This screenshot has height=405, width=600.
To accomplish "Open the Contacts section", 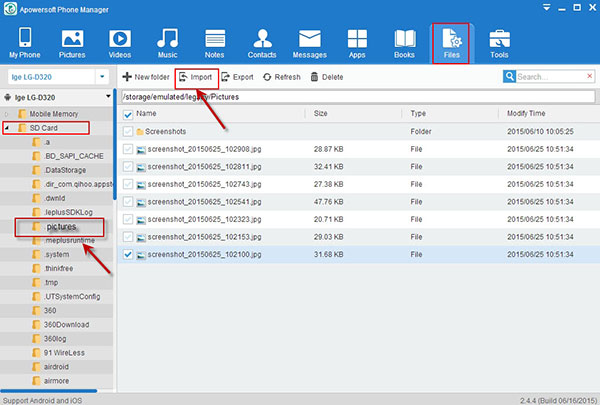I will (262, 43).
